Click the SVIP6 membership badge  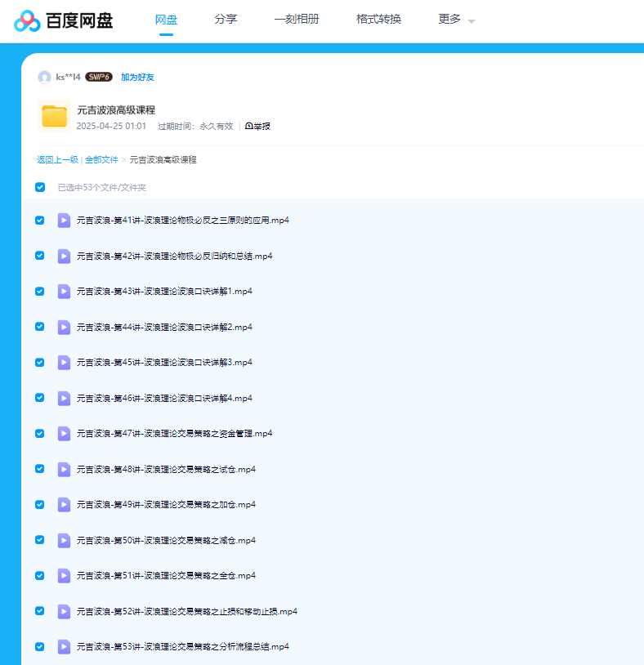pyautogui.click(x=99, y=77)
